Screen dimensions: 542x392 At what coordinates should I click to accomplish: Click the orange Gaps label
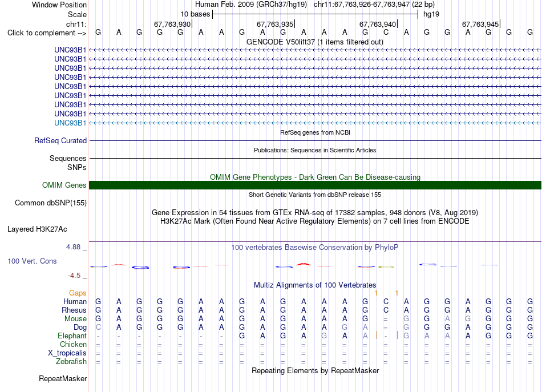click(x=78, y=293)
